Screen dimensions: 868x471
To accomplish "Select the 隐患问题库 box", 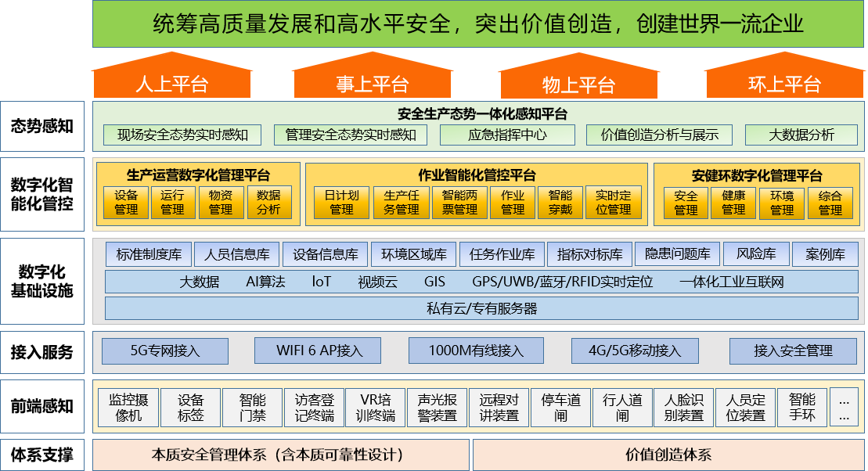I will click(x=677, y=254).
